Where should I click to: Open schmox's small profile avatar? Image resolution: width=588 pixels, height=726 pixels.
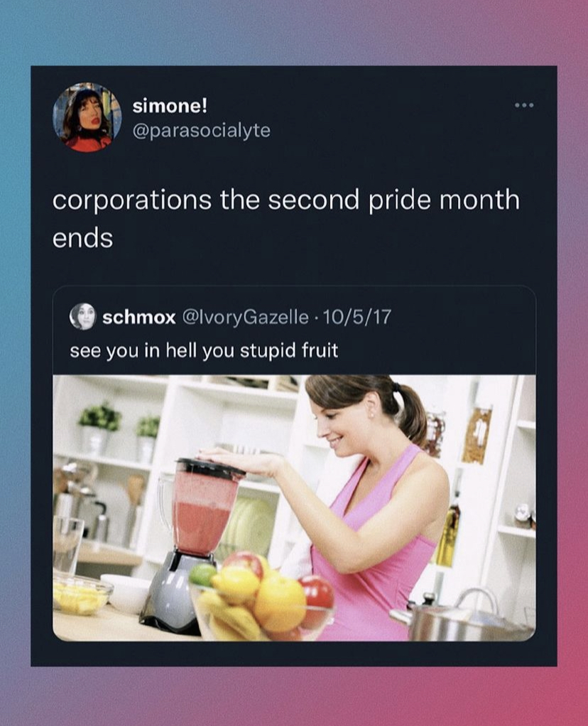[x=82, y=317]
